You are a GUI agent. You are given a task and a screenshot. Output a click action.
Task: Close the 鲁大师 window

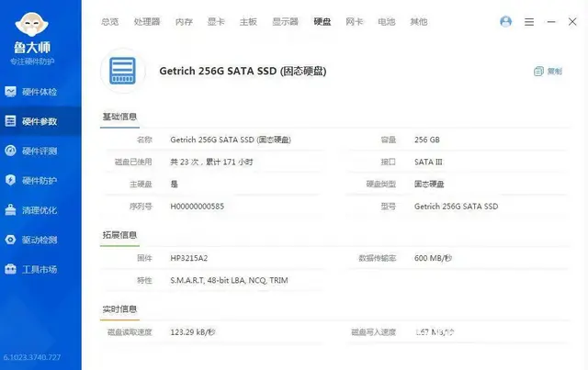point(572,22)
